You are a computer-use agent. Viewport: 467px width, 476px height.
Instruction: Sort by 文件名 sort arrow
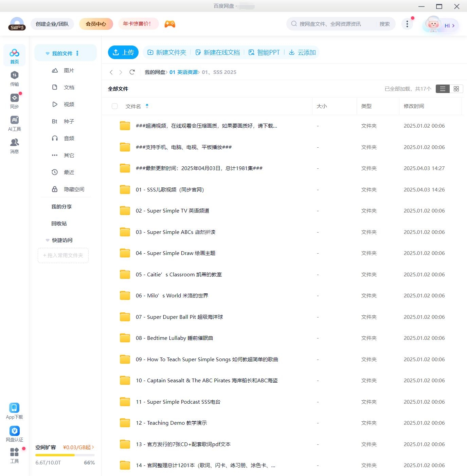tap(147, 106)
